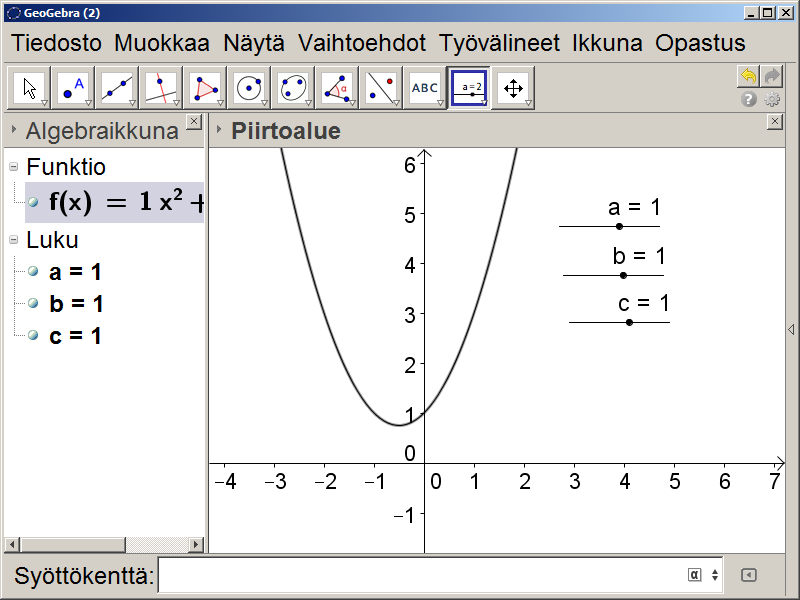The image size is (800, 600).
Task: Click the algebra scrollbar left arrow
Action: pyautogui.click(x=12, y=544)
